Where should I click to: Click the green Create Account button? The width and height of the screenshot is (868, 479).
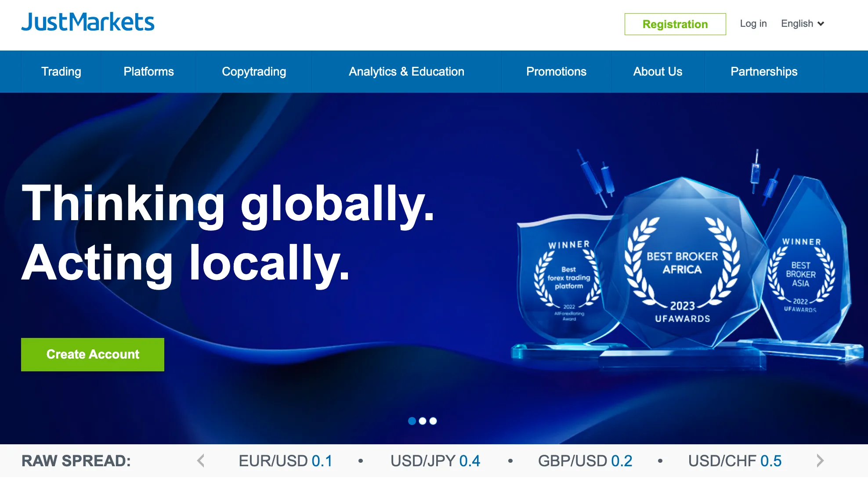coord(93,355)
